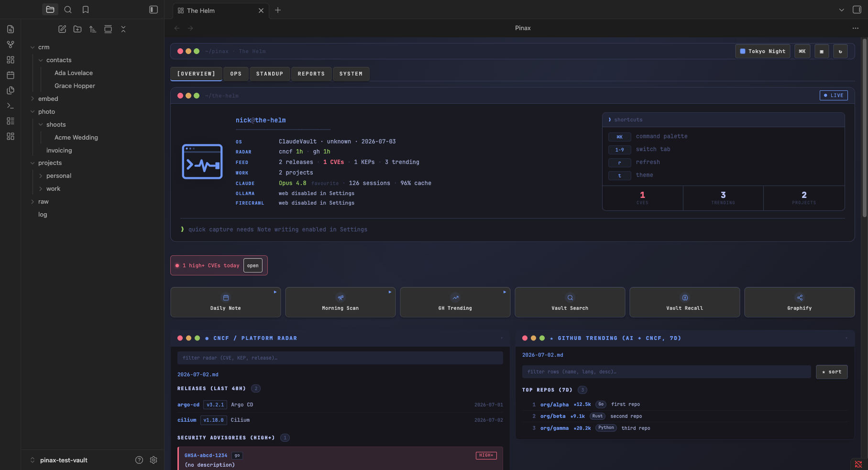868x470 pixels.
Task: Open the Grace Hopper note
Action: [75, 86]
